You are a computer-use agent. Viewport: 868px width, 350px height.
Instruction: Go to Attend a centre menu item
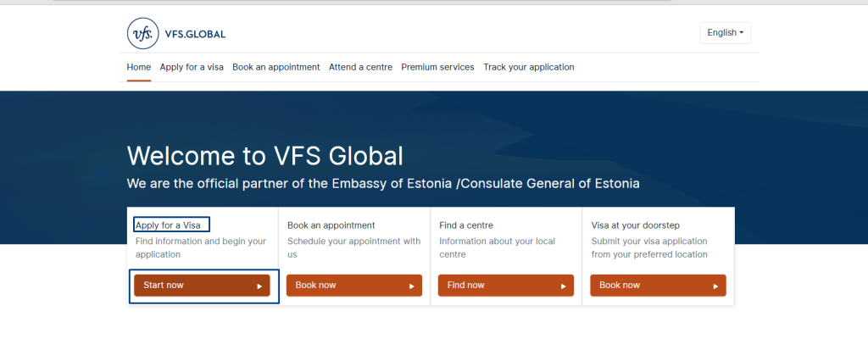(360, 67)
